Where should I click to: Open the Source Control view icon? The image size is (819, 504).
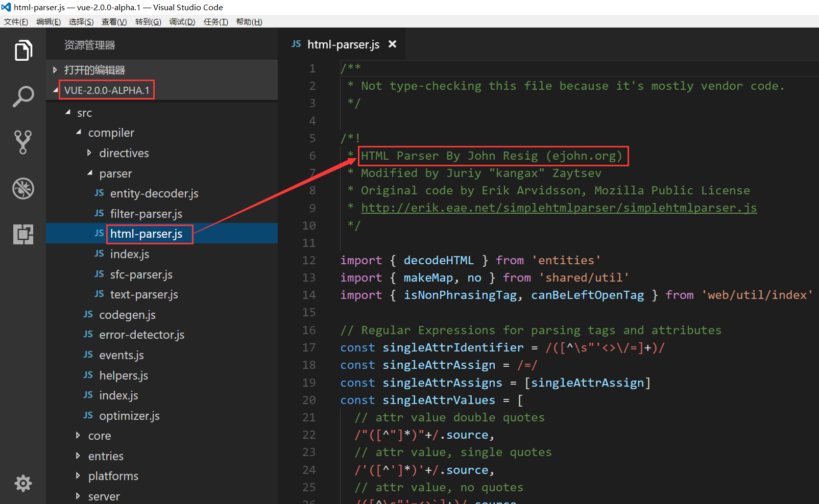[23, 142]
